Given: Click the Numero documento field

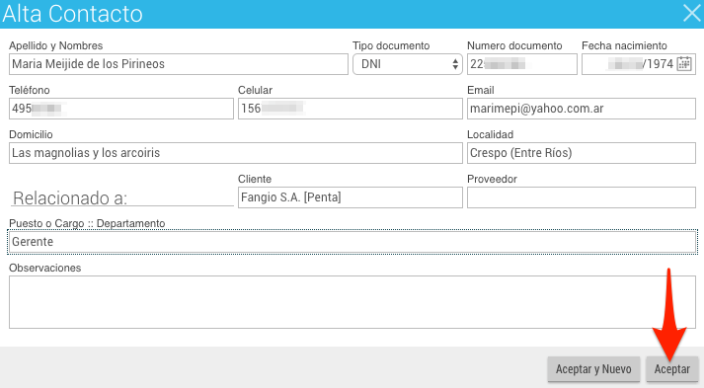Looking at the screenshot, I should pyautogui.click(x=522, y=64).
